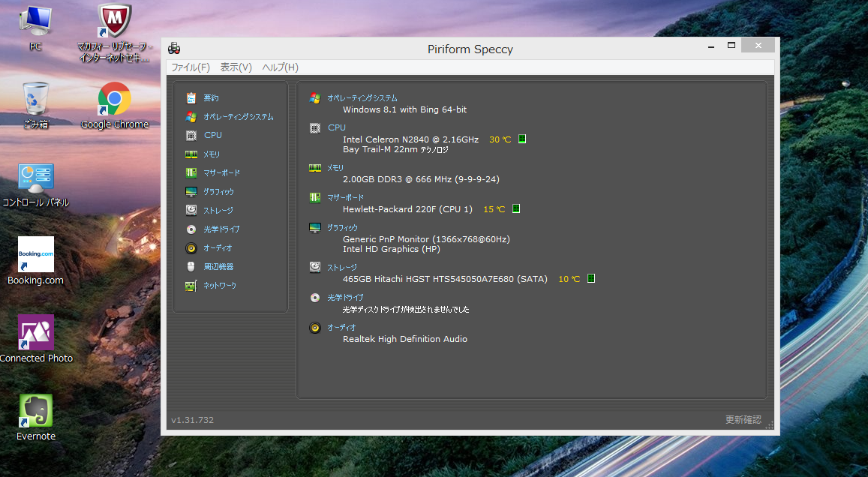The height and width of the screenshot is (477, 868).
Task: Select the Audio (オーディオ) sidebar speaker icon
Action: [191, 248]
